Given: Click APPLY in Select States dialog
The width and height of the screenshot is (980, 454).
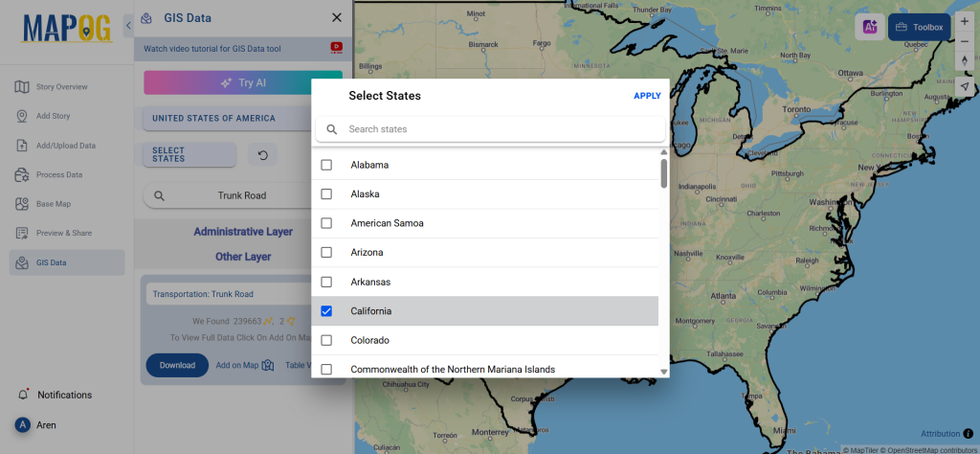Looking at the screenshot, I should click(x=647, y=96).
